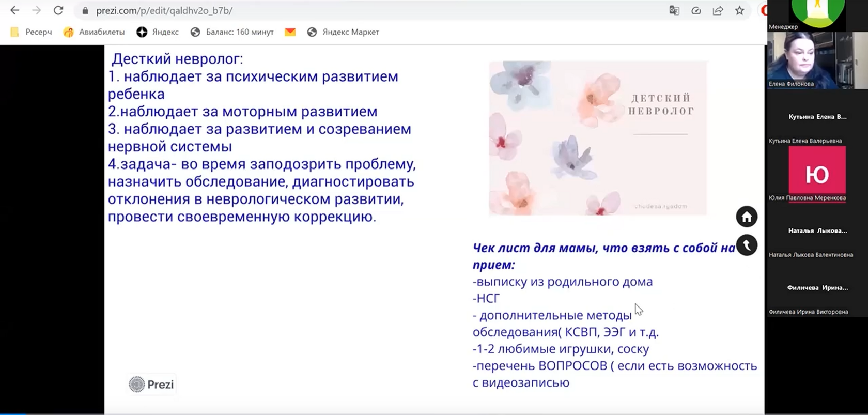
Task: Select the Наталья Лыкова Валентиновна participant tile
Action: tap(817, 231)
